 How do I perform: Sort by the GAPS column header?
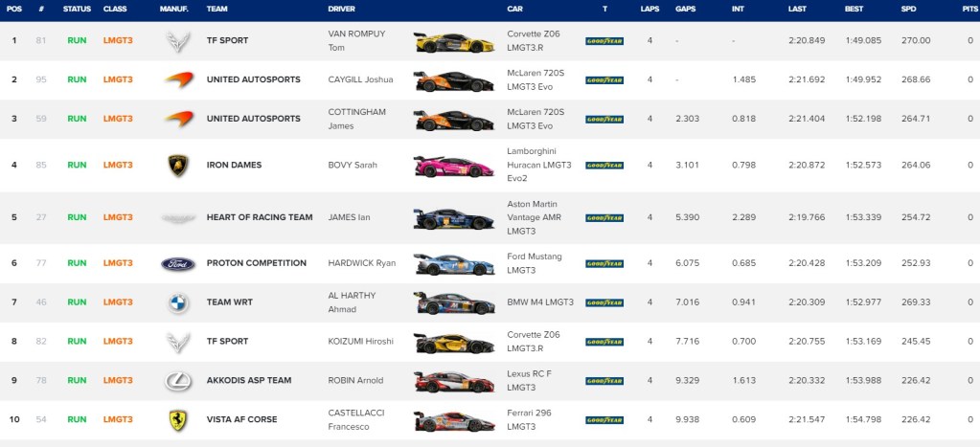[686, 10]
